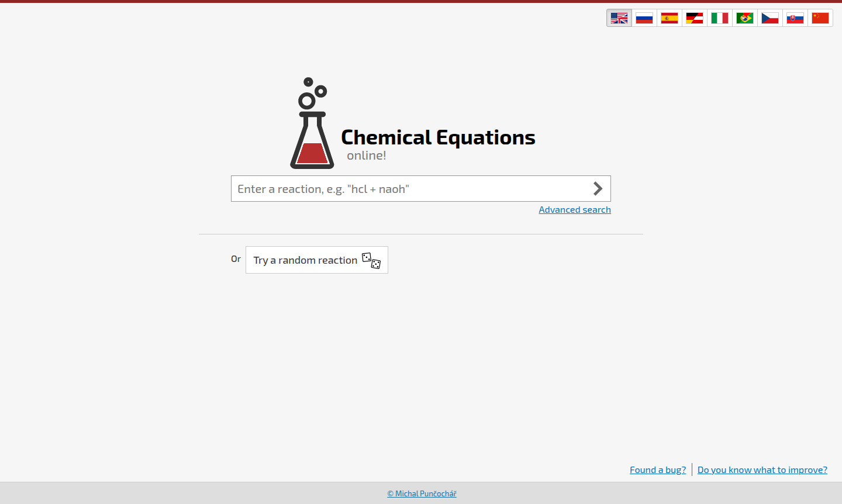Choose the Slovak flag in the language bar
This screenshot has width=842, height=504.
[x=795, y=18]
